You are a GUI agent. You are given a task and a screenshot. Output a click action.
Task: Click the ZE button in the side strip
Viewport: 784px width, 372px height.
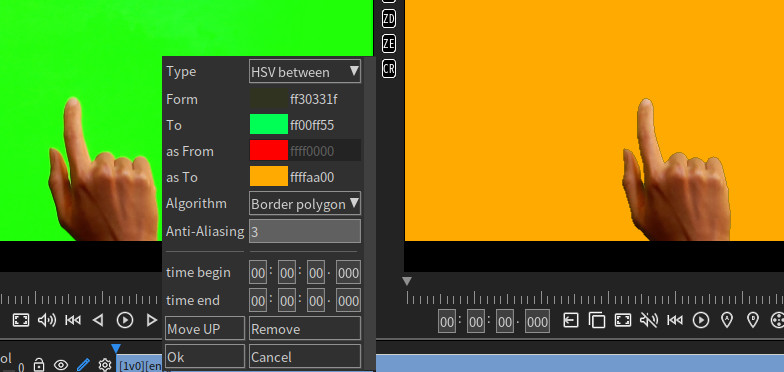[388, 44]
